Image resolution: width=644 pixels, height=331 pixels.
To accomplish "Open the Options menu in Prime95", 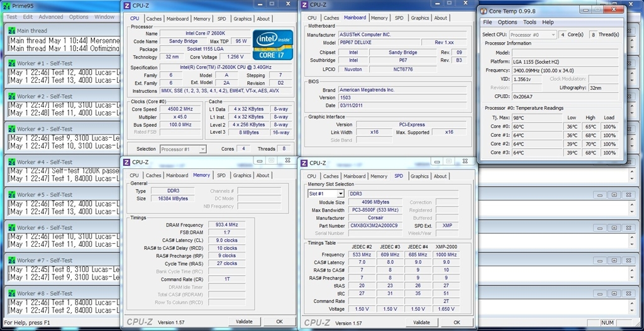I will coord(79,17).
